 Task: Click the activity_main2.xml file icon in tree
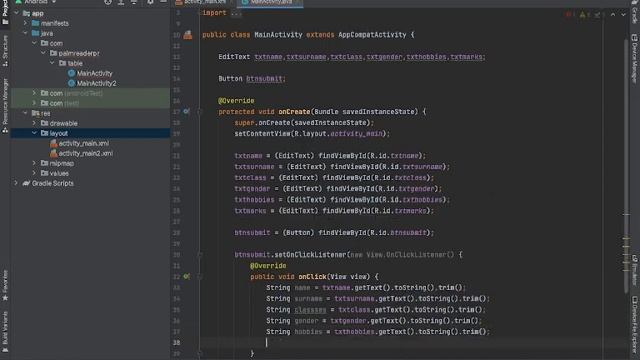pos(53,153)
